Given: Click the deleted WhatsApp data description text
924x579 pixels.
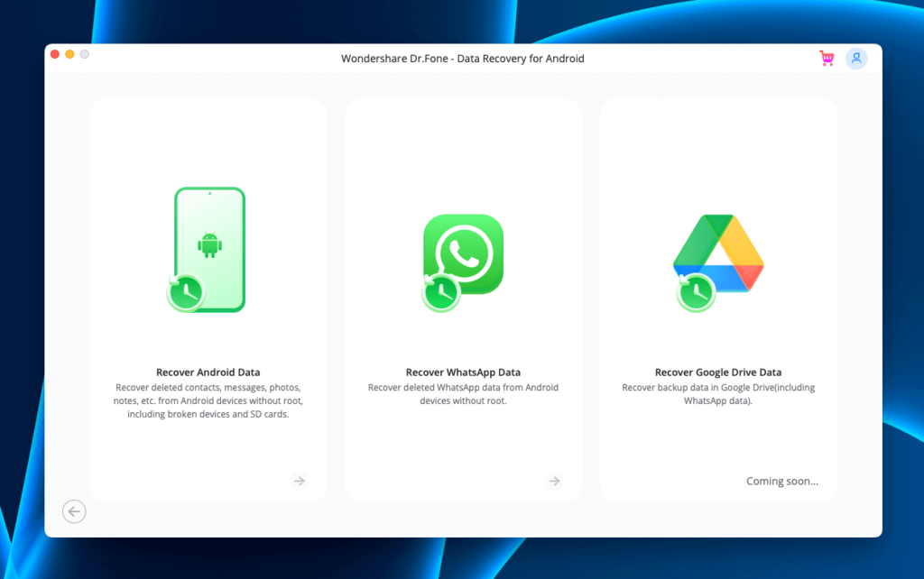Looking at the screenshot, I should tap(463, 394).
